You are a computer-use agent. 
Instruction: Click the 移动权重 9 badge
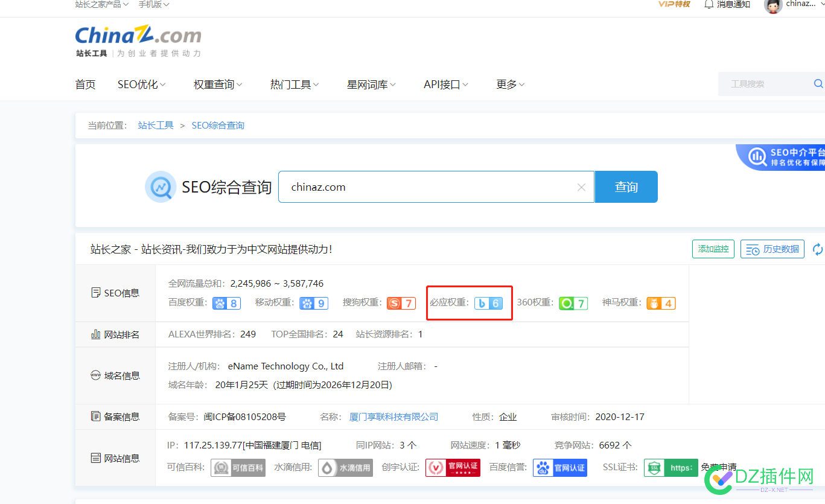(314, 303)
